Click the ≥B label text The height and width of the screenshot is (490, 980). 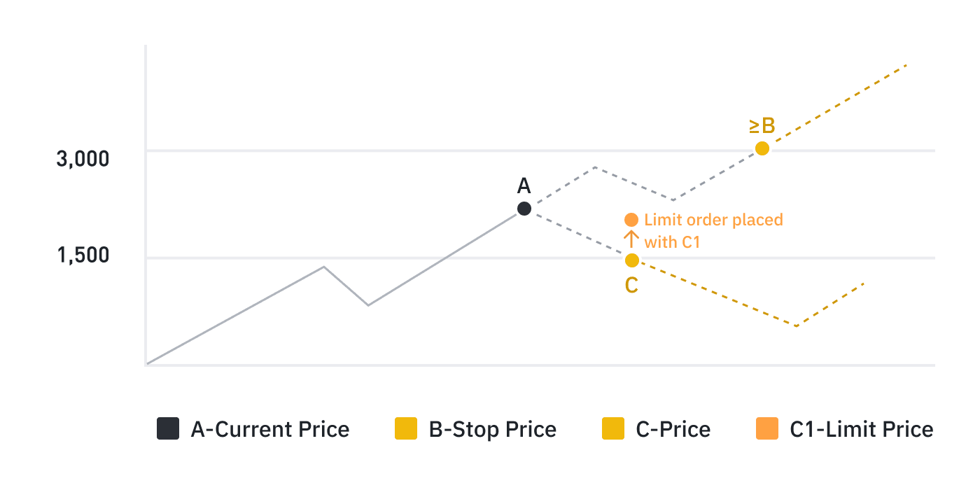tap(762, 126)
